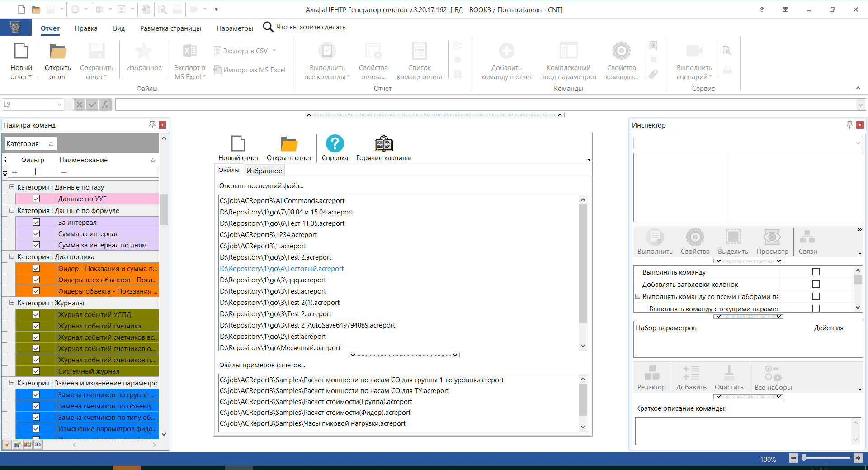Viewport: 868px width, 470px height.
Task: Collapse the Журналы category group
Action: click(x=12, y=303)
